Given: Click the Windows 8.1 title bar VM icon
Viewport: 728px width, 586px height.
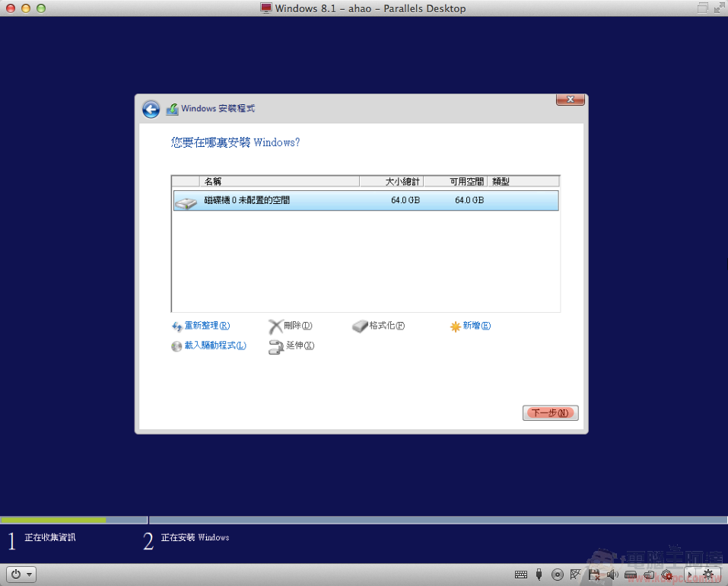Looking at the screenshot, I should point(265,8).
